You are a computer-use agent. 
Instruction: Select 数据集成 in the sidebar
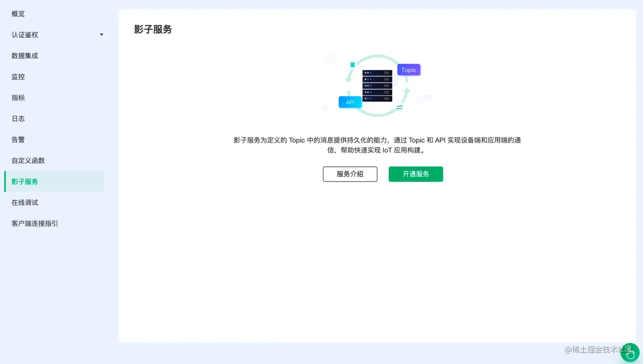[25, 56]
